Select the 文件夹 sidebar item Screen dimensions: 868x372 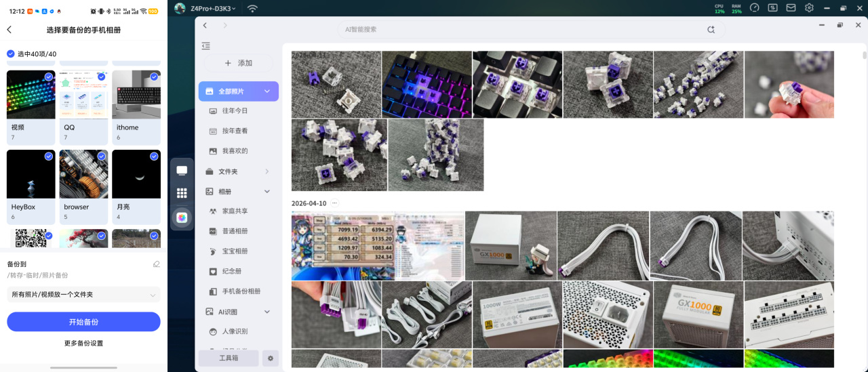(238, 171)
